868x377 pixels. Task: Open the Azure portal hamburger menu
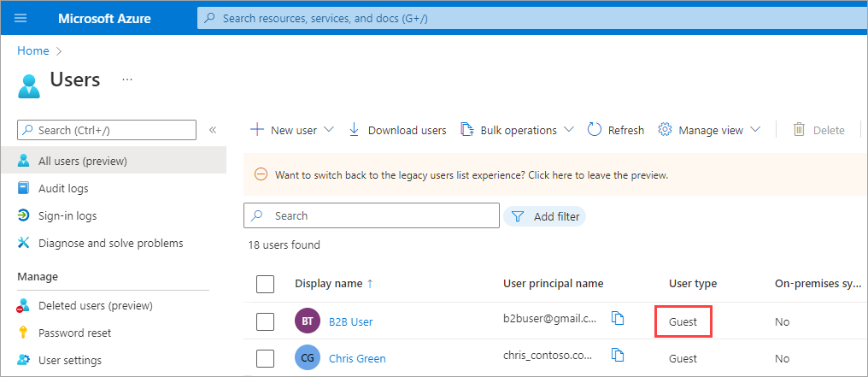(21, 18)
